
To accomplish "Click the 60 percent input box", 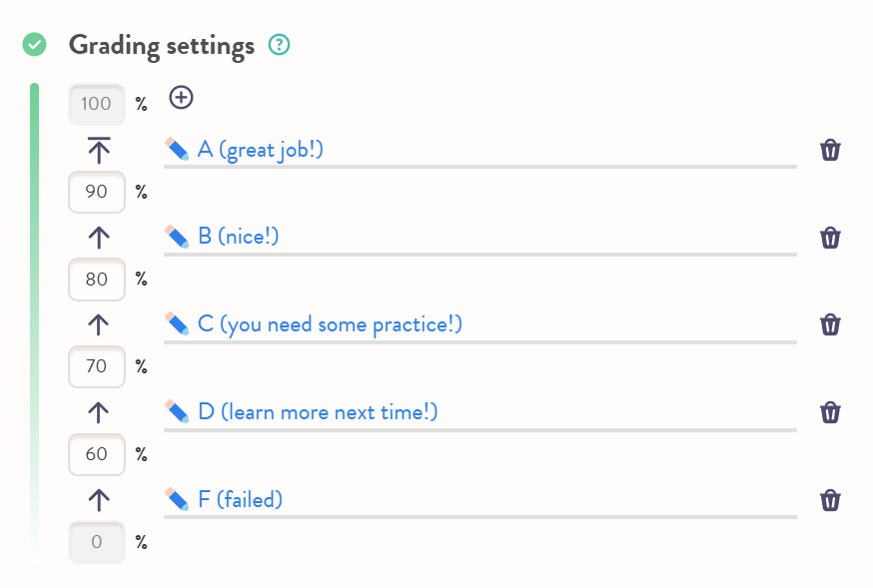I will (x=97, y=454).
